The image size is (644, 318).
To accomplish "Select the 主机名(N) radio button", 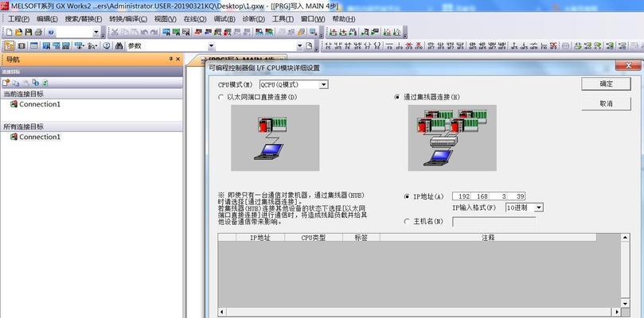I will tap(406, 221).
